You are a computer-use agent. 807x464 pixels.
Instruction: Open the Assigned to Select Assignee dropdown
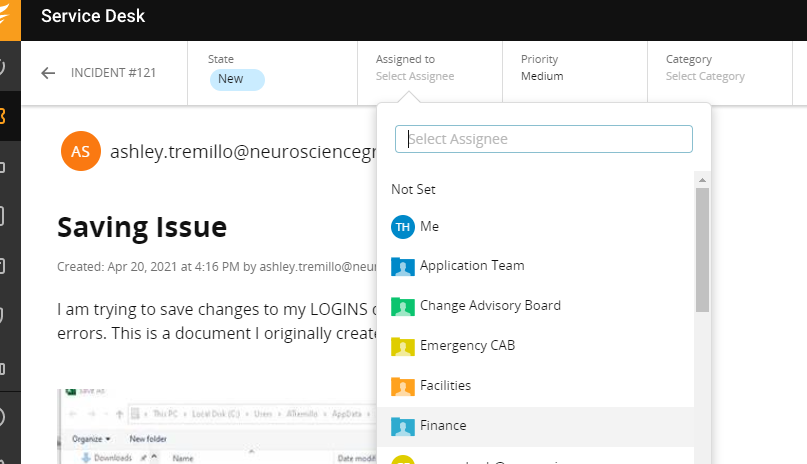point(415,76)
